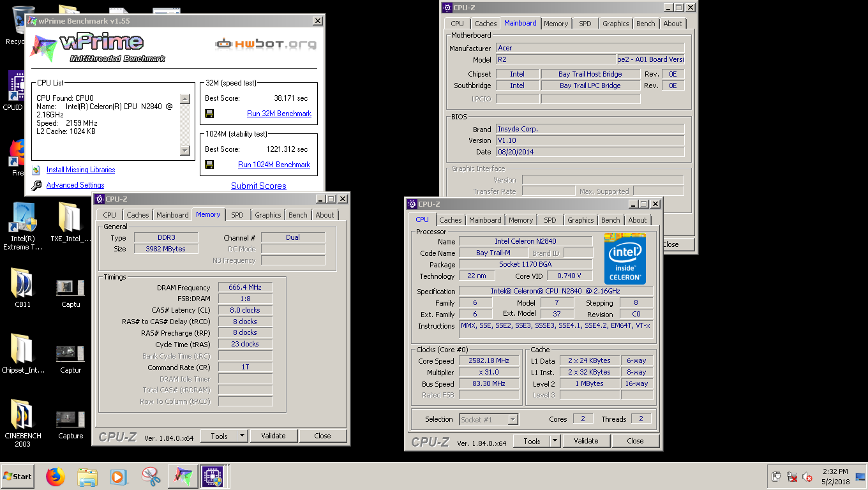Open the CINEBENCH 2003 desktop folder
868x490 pixels.
22,423
